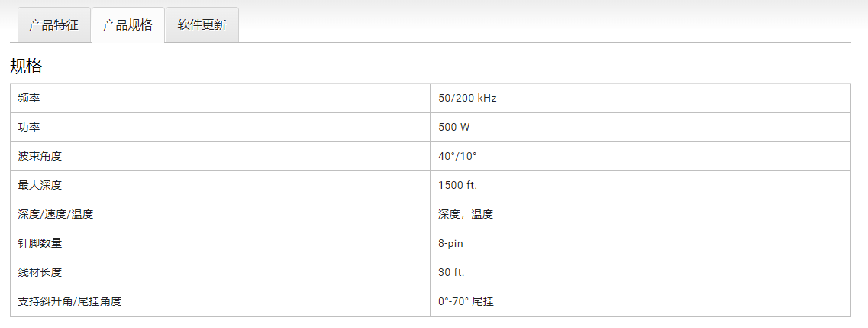Viewport: 868px width, 328px height.
Task: Click the 线材长度 label
Action: (40, 273)
